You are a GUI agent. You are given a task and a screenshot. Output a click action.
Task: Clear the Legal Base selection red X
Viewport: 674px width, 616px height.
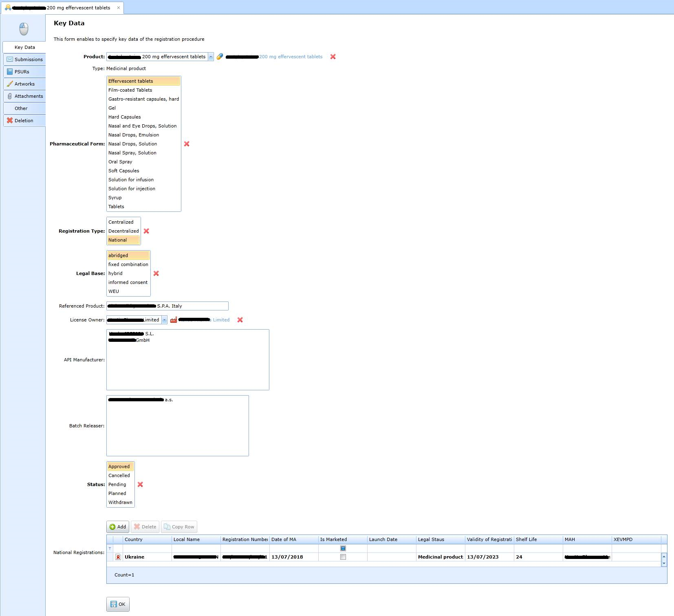tap(156, 273)
